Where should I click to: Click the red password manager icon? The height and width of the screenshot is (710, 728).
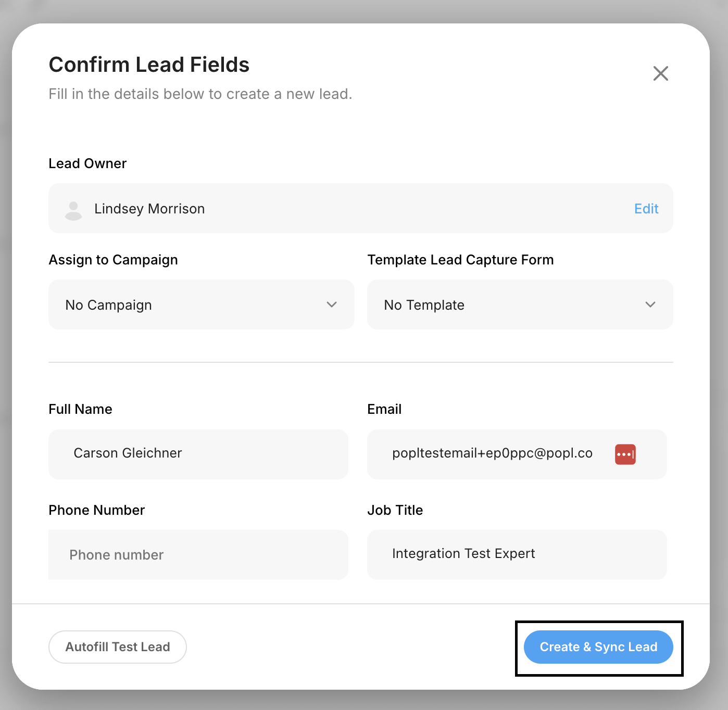(x=625, y=454)
